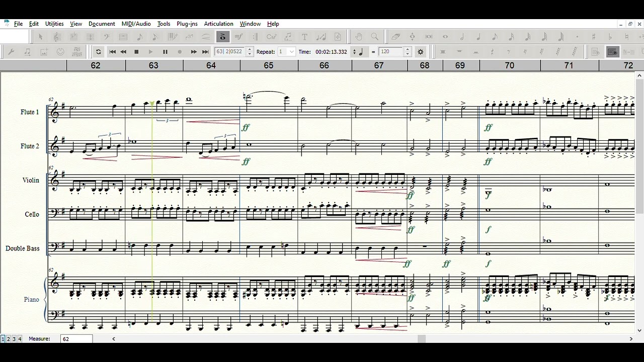This screenshot has height=362, width=644.
Task: Fast forward playback
Action: (194, 52)
